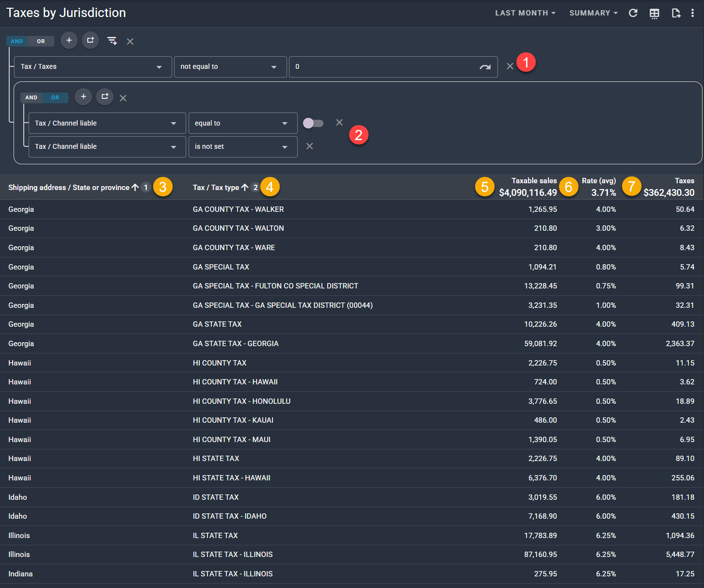Viewport: 704px width, 588px height.
Task: Select the GA STATE TAX - GEORGIA row
Action: 236,344
